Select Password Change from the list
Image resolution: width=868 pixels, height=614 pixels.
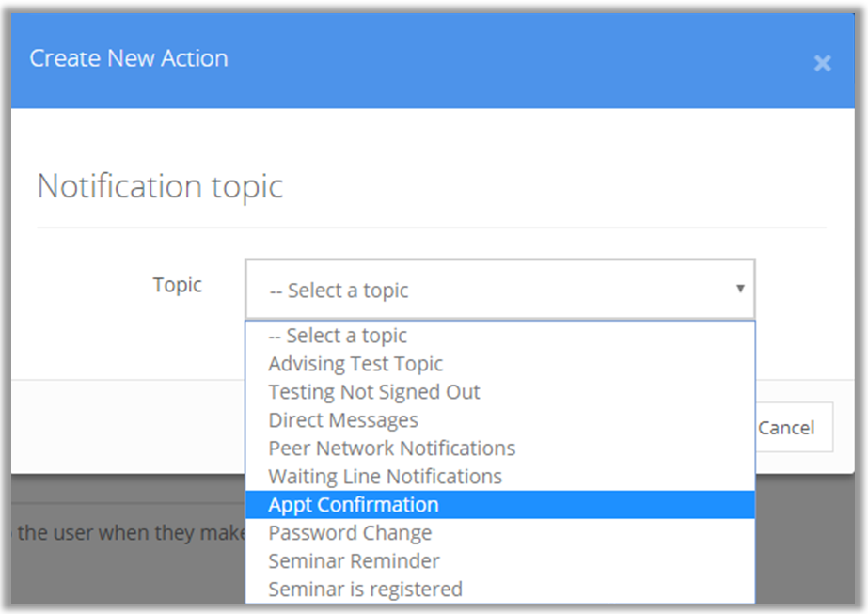(350, 533)
